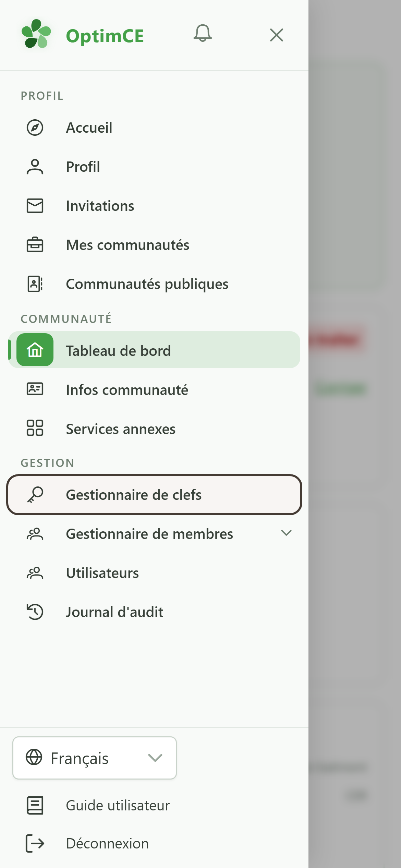
Task: Click the logout arrow icon for Déconnexion
Action: (35, 843)
